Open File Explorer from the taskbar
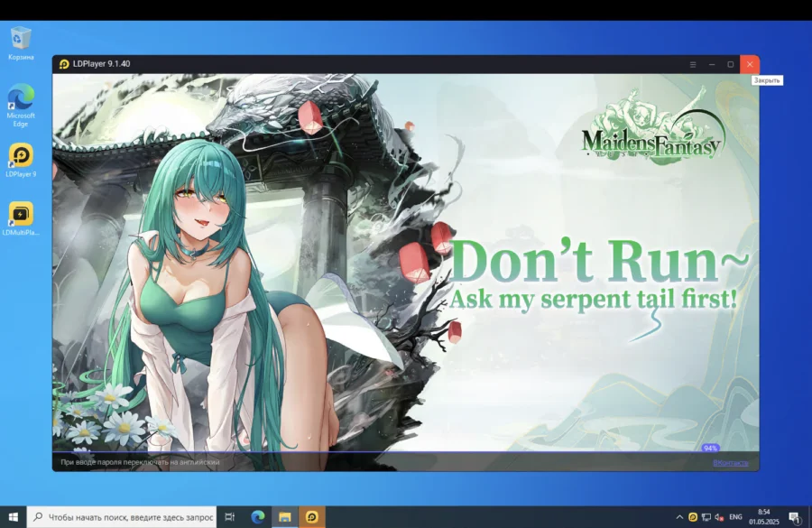Image resolution: width=812 pixels, height=528 pixels. 285,516
